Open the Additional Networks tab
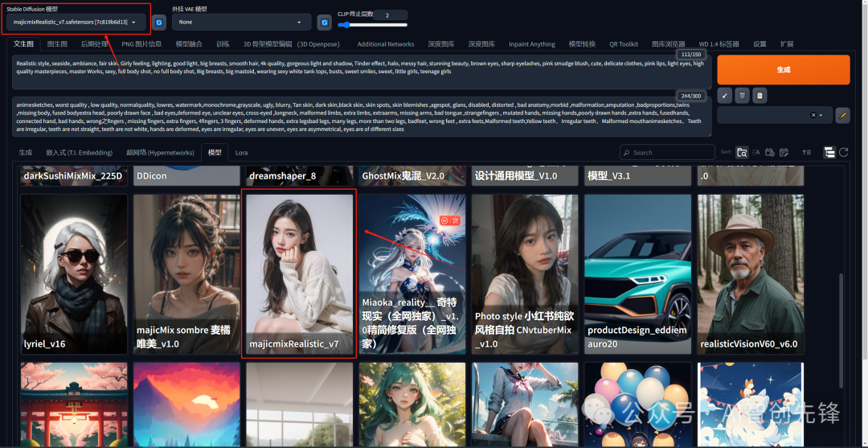The image size is (868, 448). pyautogui.click(x=385, y=43)
